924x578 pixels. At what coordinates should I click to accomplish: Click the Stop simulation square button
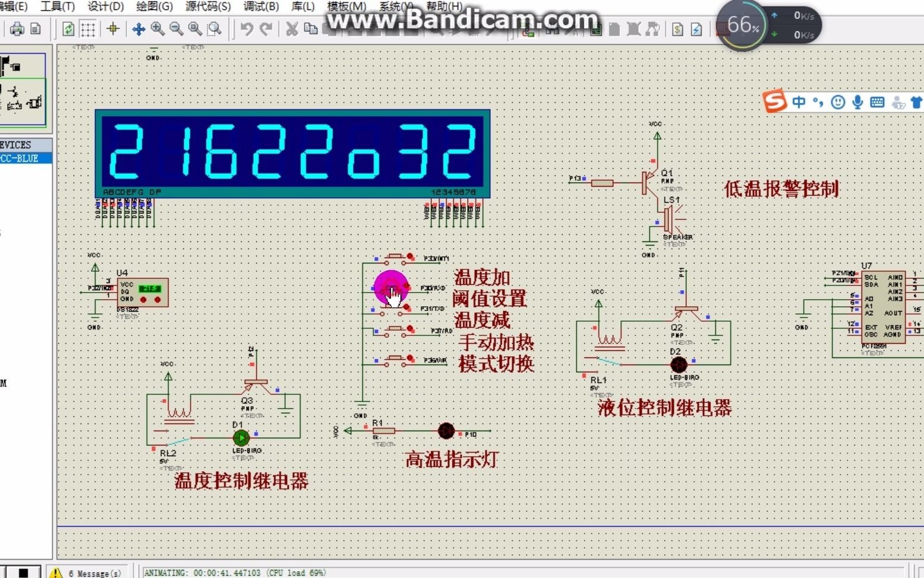pos(23,573)
